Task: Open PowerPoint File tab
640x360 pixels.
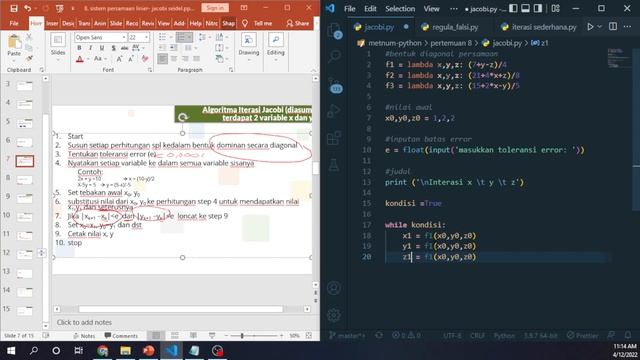Action: 14,23
